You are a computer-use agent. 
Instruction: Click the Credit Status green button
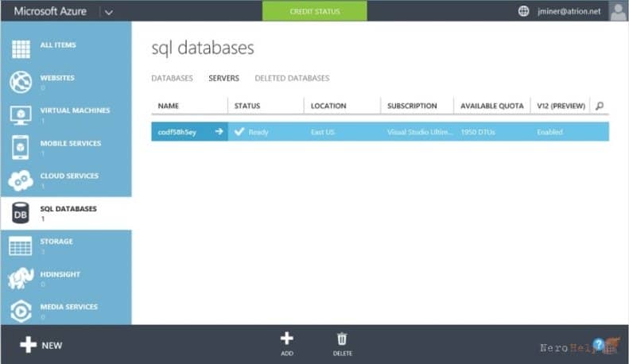click(315, 11)
